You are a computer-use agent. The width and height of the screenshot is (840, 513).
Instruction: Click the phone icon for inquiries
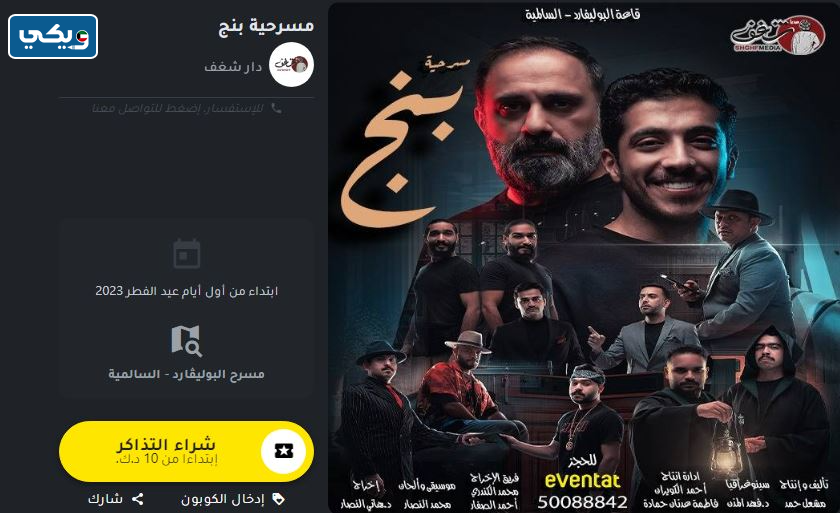point(276,108)
